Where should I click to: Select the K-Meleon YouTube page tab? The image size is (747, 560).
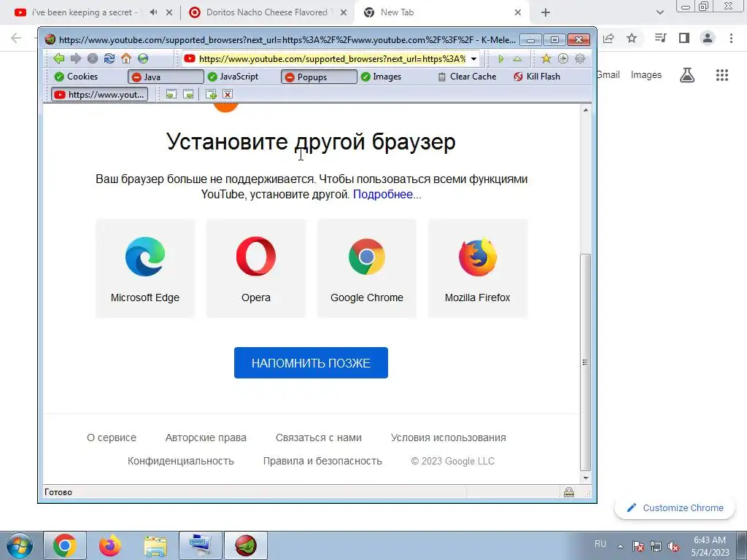[x=99, y=94]
